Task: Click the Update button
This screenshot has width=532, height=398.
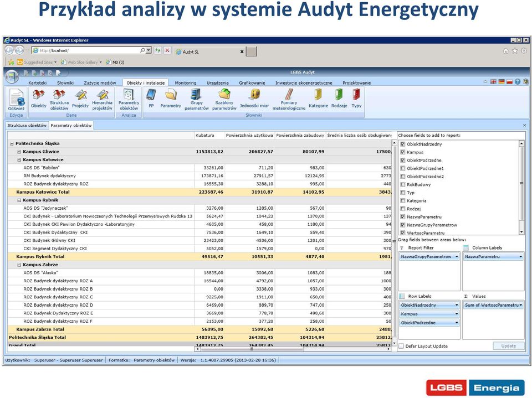Action: pos(508,346)
